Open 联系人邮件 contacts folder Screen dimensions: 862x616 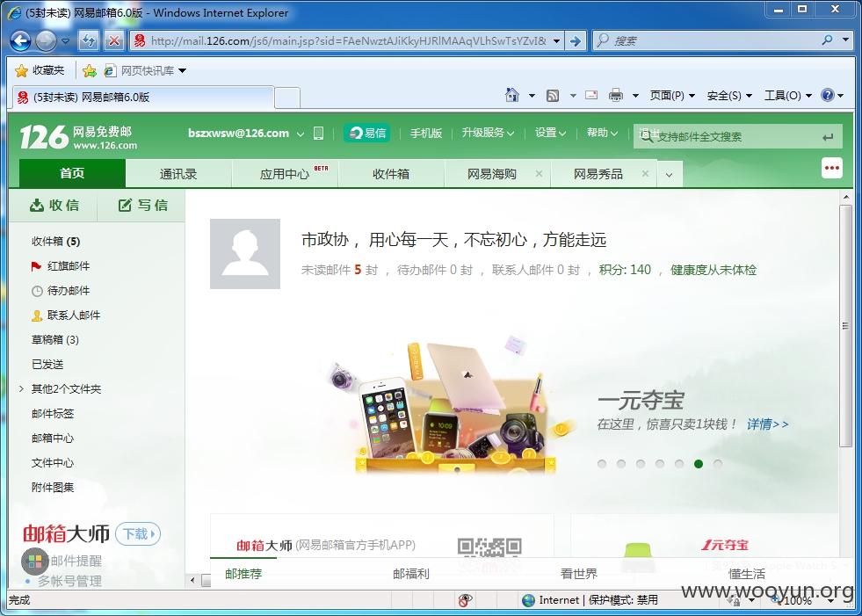click(66, 315)
